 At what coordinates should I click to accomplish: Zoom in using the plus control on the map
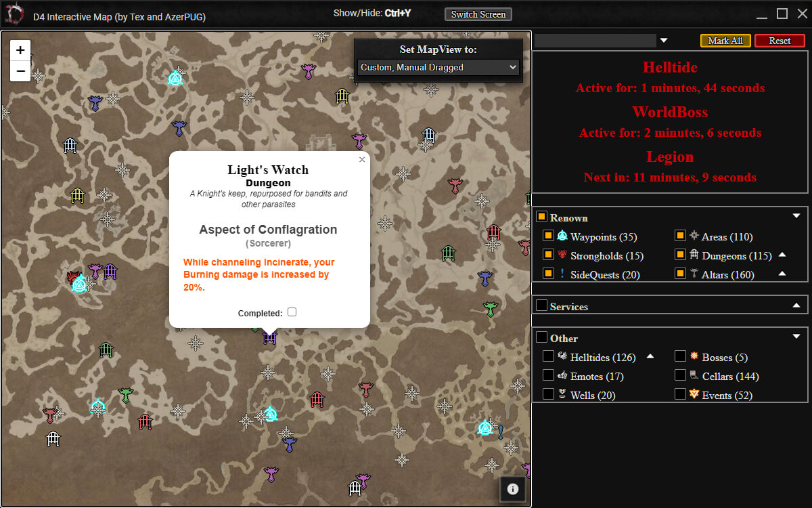(20, 49)
